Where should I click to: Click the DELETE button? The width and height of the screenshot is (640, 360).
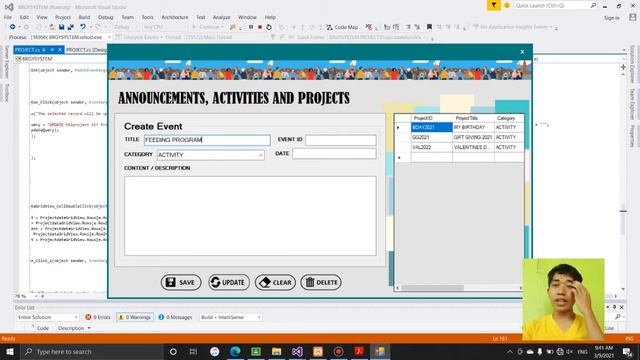point(321,282)
